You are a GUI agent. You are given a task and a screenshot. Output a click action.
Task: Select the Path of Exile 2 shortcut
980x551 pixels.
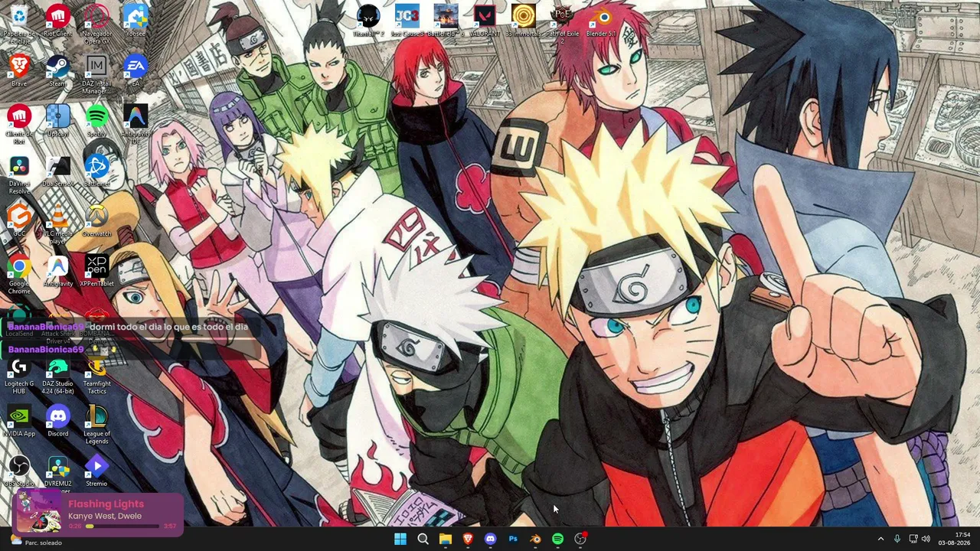point(562,23)
